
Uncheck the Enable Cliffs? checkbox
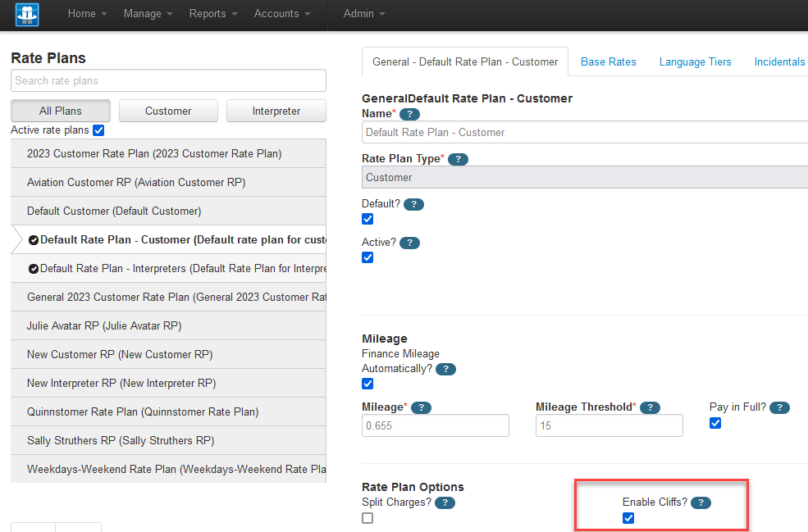coord(628,518)
